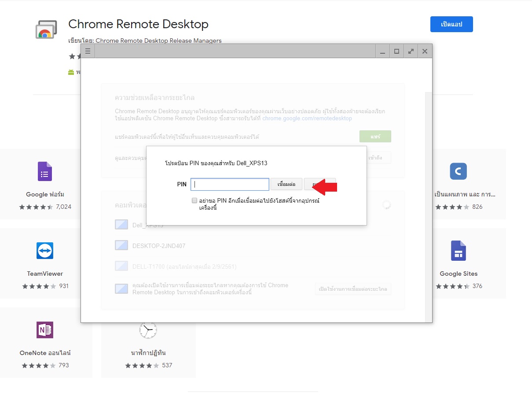Click เปิดใช้งานการเชื่อมต่อระยะไกล button
Screen dimensions: 532x396
tap(353, 289)
